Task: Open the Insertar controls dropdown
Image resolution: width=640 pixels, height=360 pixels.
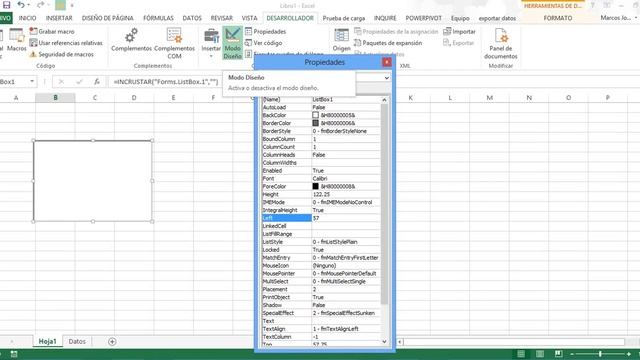Action: click(x=211, y=43)
